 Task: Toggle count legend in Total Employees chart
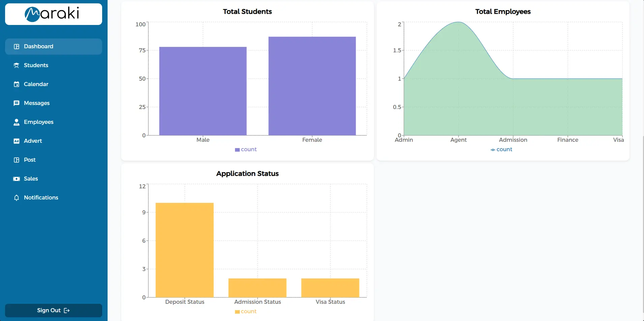(x=501, y=150)
